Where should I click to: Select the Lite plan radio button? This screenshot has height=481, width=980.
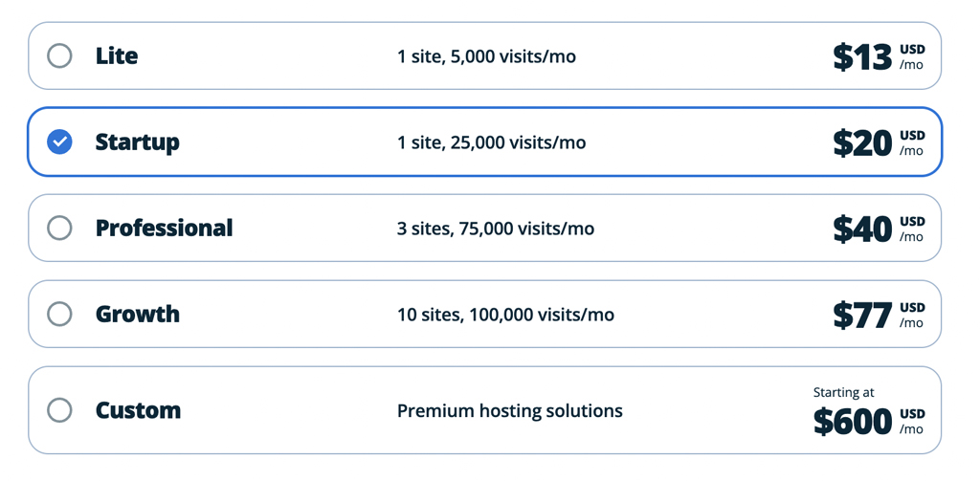tap(59, 56)
